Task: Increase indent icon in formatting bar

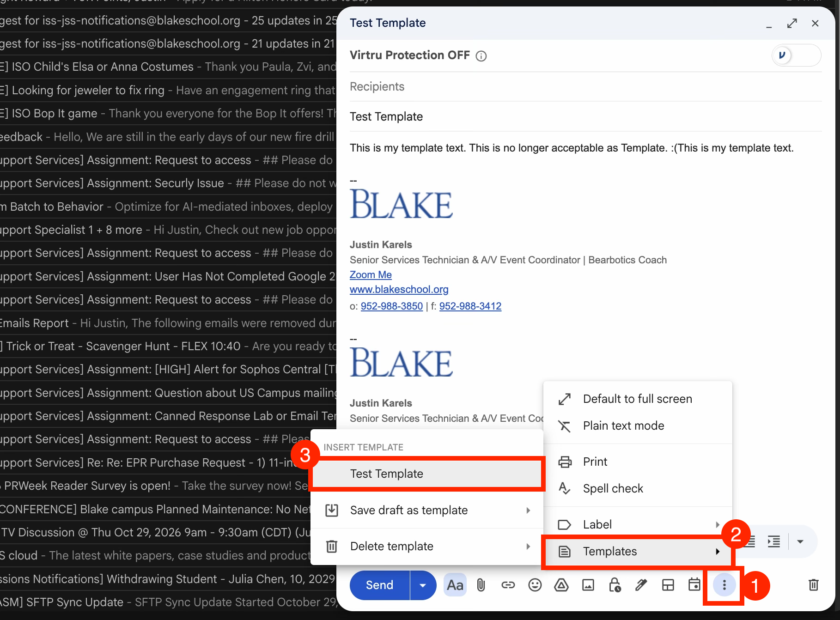Action: (773, 541)
